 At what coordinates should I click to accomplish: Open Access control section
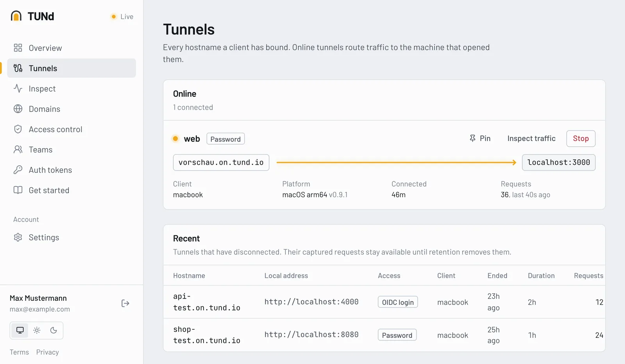pos(71,129)
